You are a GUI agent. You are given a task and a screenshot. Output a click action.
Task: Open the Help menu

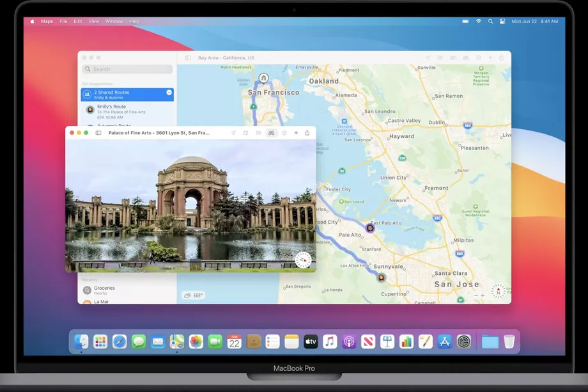pyautogui.click(x=134, y=21)
